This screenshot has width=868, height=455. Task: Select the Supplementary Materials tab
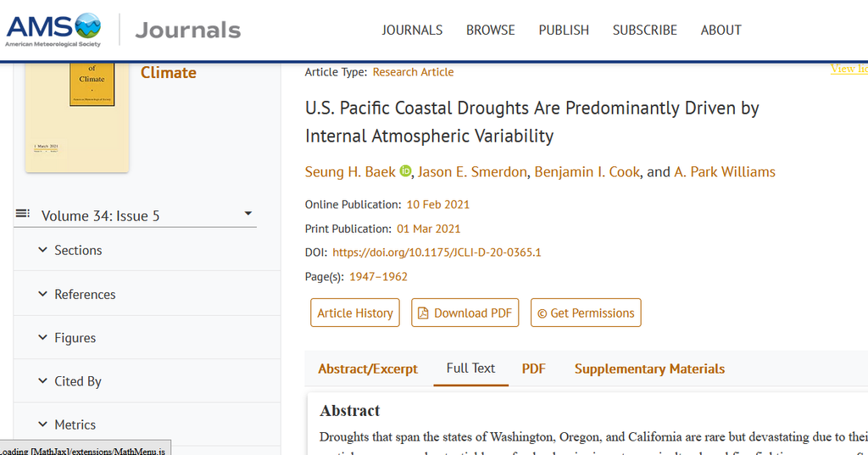tap(649, 369)
